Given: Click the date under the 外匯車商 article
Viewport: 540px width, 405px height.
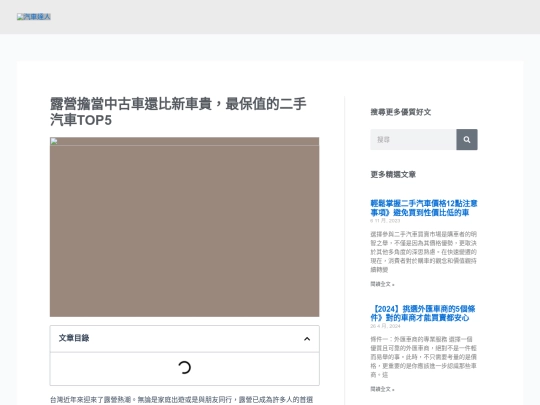Looking at the screenshot, I should click(x=385, y=326).
